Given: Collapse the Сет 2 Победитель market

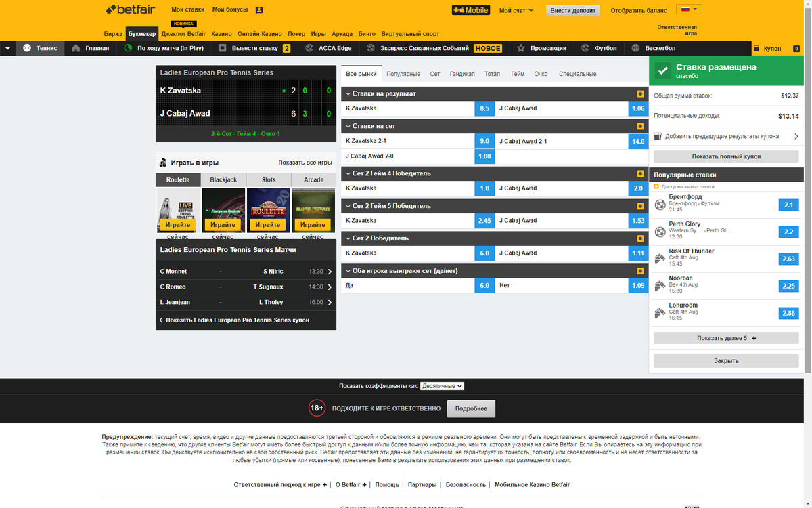Looking at the screenshot, I should coord(348,238).
